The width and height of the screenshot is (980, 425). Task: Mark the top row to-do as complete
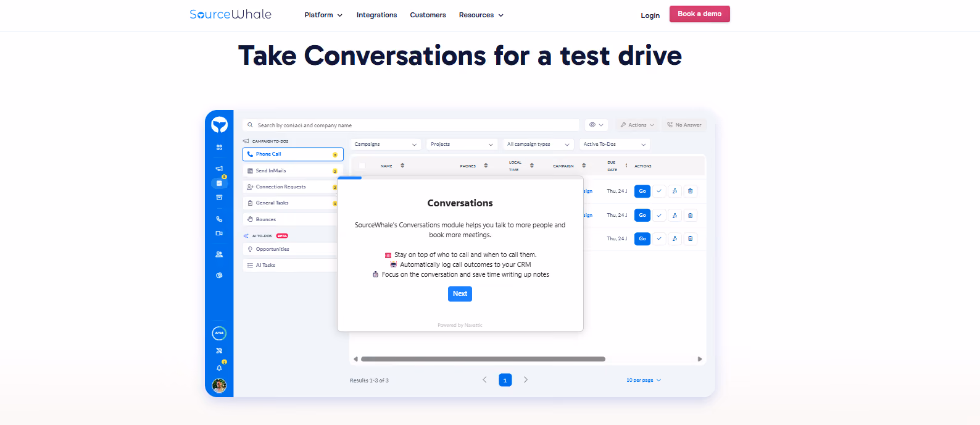click(x=659, y=191)
